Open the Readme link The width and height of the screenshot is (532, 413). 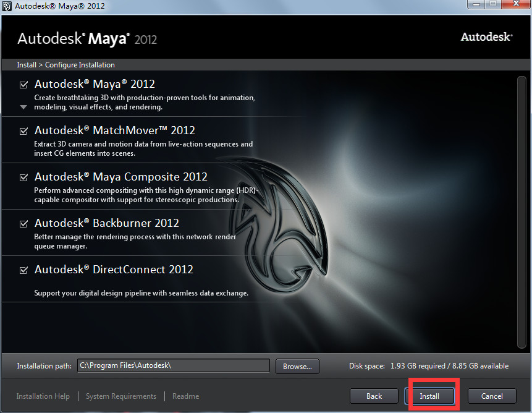click(185, 396)
